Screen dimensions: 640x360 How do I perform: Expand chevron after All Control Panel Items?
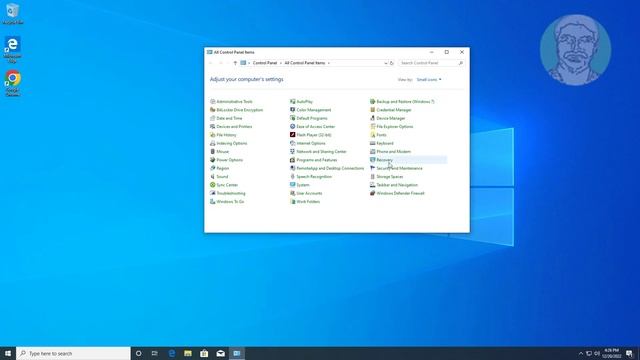click(329, 63)
